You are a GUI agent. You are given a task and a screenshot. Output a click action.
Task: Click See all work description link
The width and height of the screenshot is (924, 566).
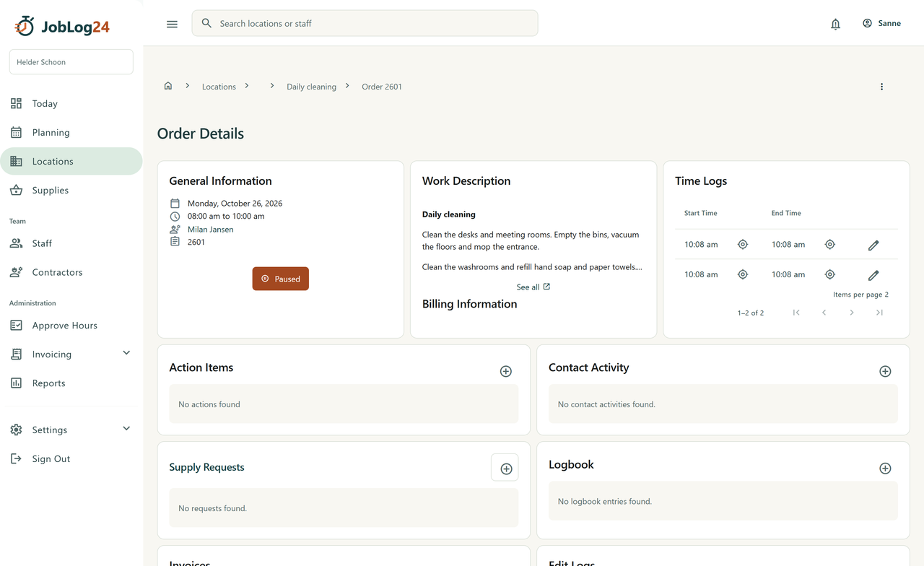(x=533, y=287)
